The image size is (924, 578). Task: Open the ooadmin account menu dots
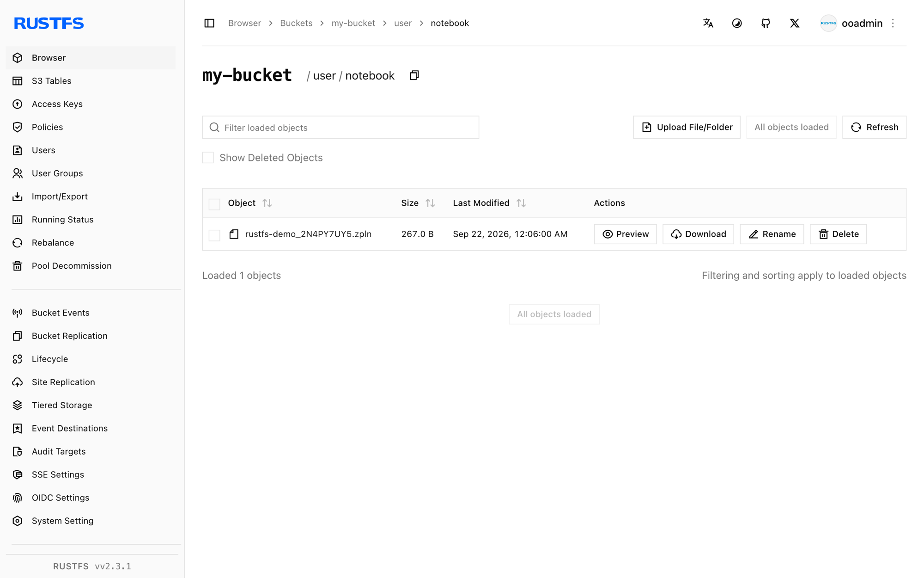tap(893, 23)
